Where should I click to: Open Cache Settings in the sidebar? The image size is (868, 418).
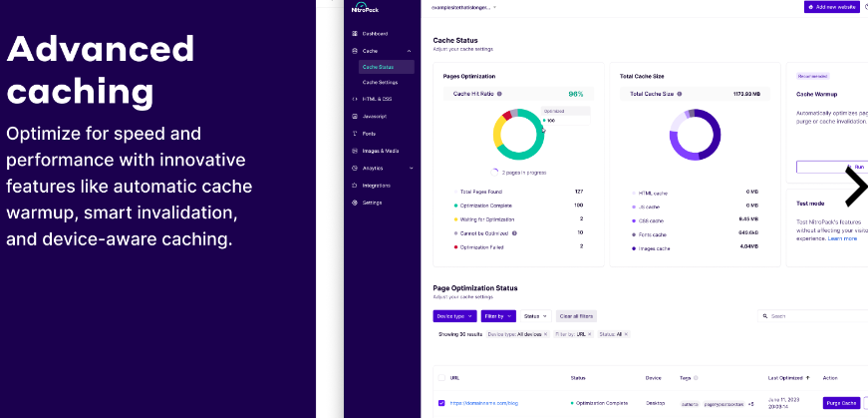380,82
